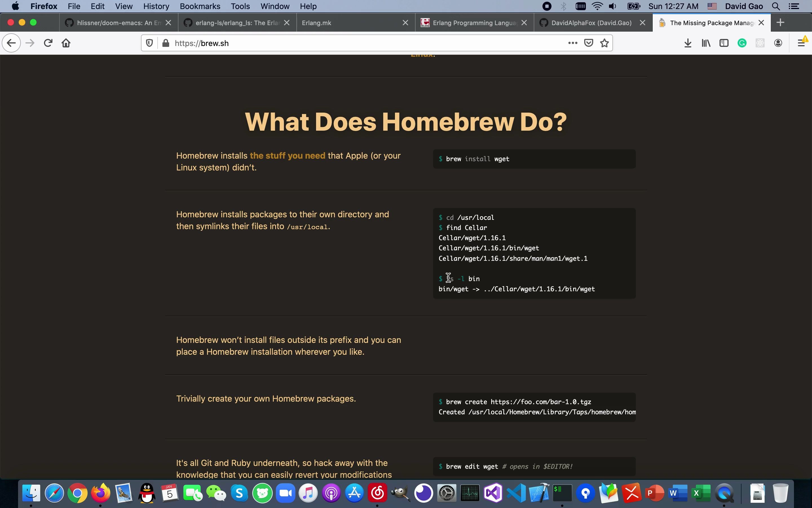Open Xcode from the Dock
This screenshot has height=508, width=812.
[x=539, y=493]
